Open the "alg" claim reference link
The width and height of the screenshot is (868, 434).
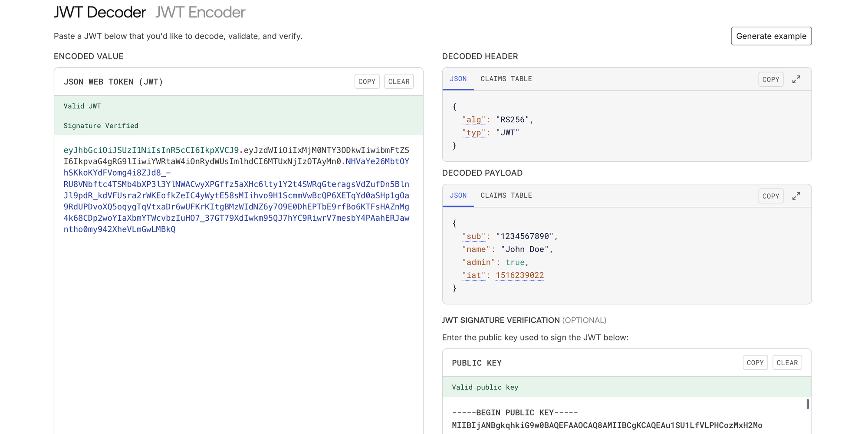click(x=474, y=119)
